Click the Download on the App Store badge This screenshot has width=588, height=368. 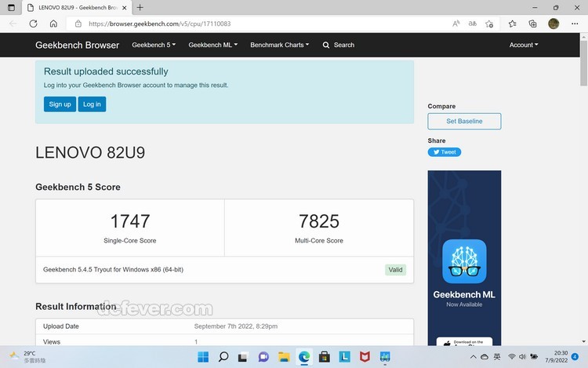[464, 341]
